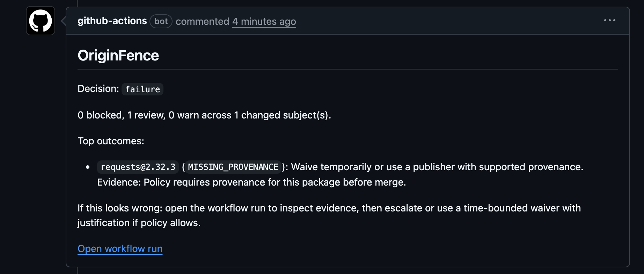644x274 pixels.
Task: Click the kebab icon to reveal the dropdown
Action: coord(609,20)
